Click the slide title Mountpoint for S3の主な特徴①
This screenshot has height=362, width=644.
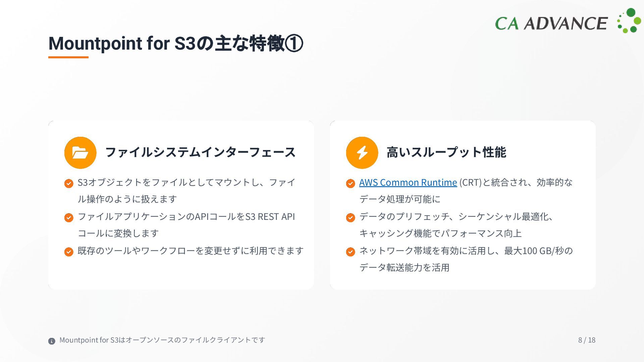click(x=176, y=43)
